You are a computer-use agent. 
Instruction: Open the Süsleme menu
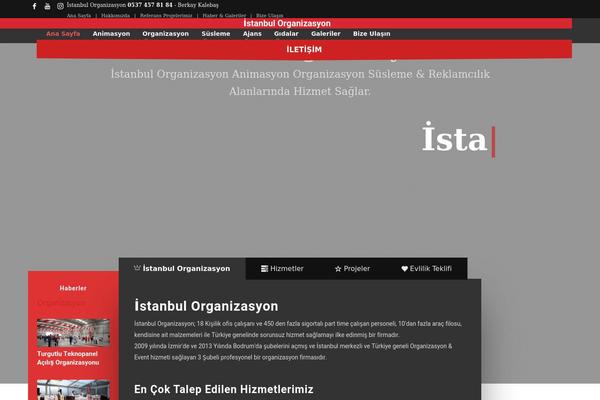click(x=216, y=34)
